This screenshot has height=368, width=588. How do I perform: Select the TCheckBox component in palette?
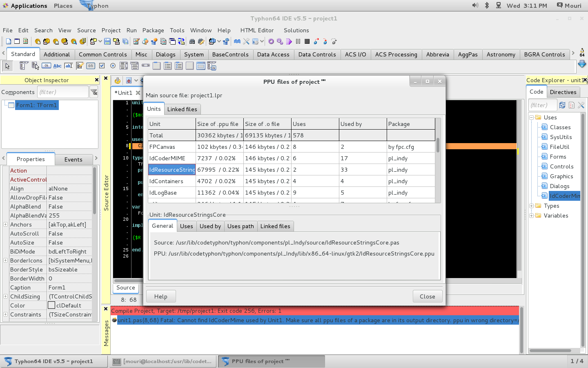pos(102,66)
